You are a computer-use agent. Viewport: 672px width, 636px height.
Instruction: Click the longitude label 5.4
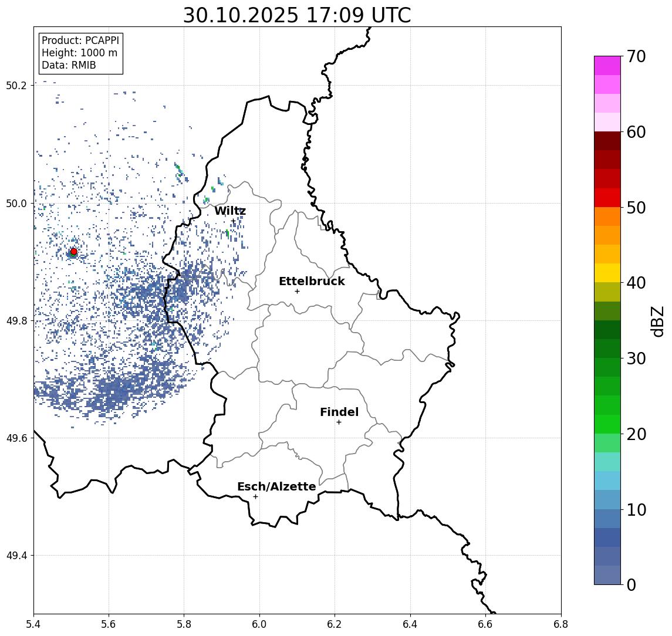click(34, 624)
